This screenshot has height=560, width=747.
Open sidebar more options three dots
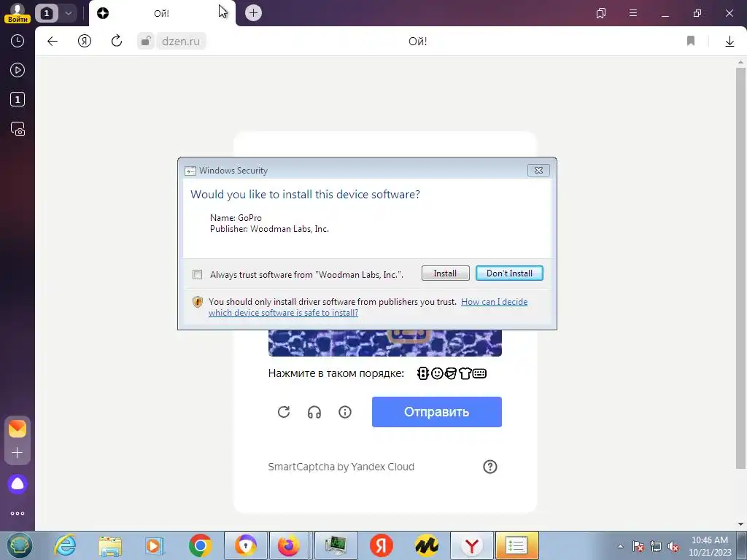[x=18, y=513]
